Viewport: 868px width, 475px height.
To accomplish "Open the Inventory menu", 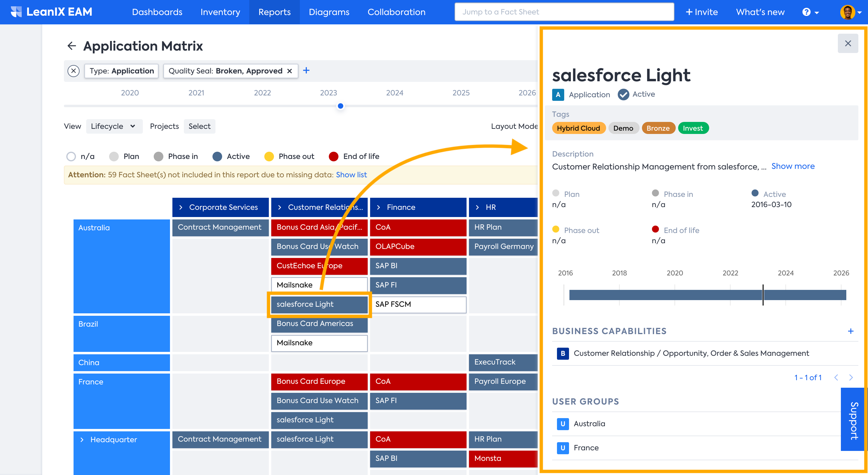I will click(x=220, y=12).
